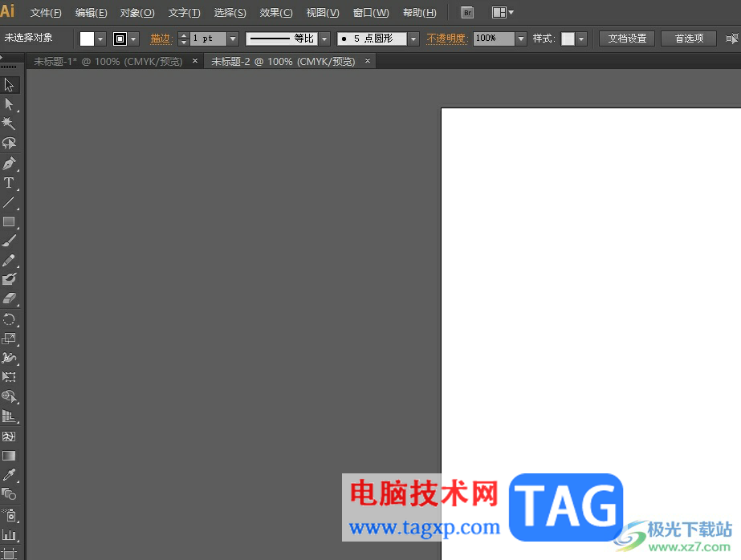Select the Eraser tool
741x560 pixels.
click(9, 298)
